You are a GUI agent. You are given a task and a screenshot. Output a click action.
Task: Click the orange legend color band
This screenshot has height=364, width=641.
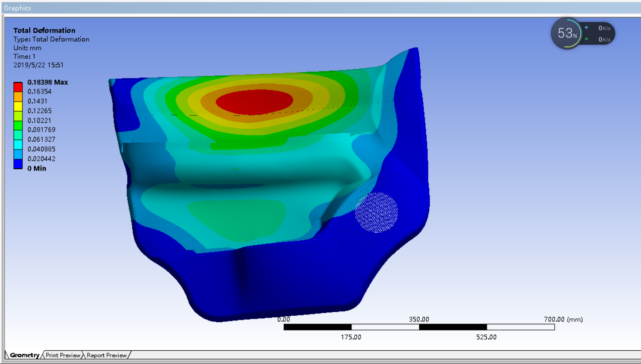click(18, 96)
